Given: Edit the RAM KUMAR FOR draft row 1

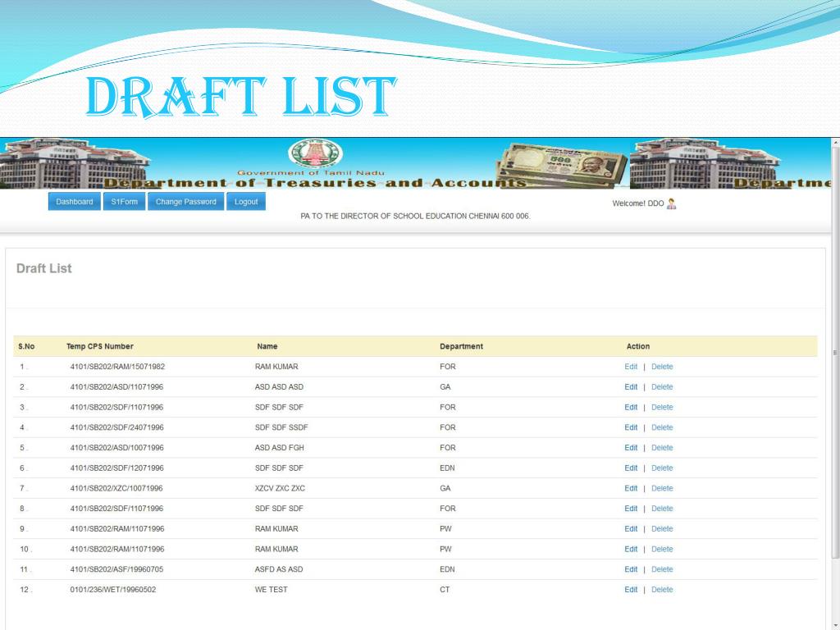Looking at the screenshot, I should 631,367.
